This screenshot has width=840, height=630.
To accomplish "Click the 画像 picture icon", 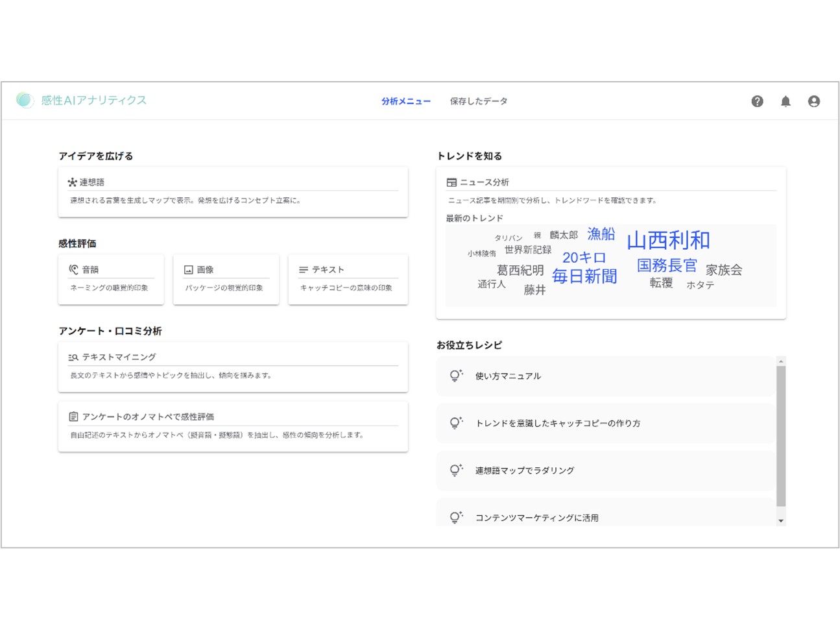I will point(189,269).
